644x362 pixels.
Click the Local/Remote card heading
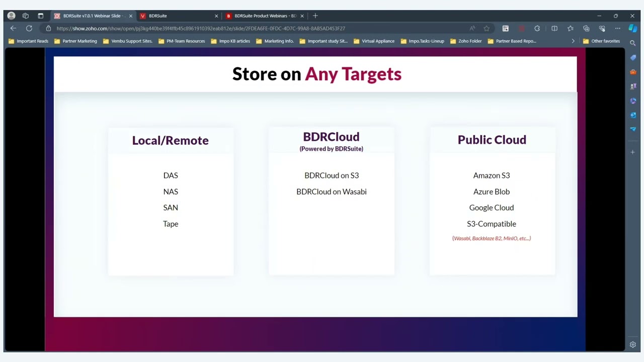[170, 140]
